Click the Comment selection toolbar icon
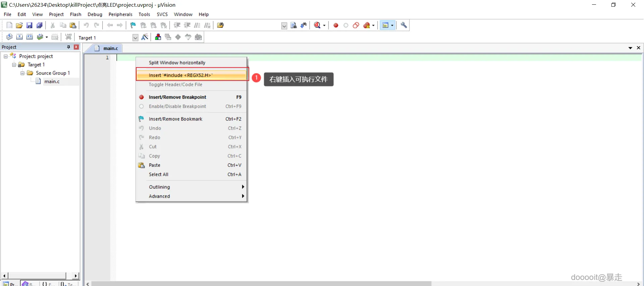This screenshot has width=644, height=286. pos(197,25)
